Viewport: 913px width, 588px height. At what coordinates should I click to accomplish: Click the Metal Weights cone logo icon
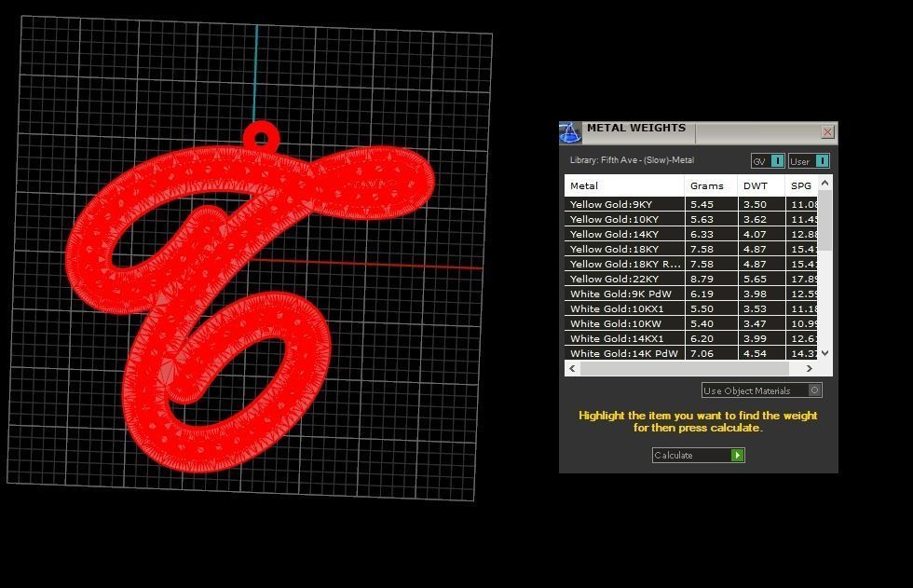tap(570, 133)
